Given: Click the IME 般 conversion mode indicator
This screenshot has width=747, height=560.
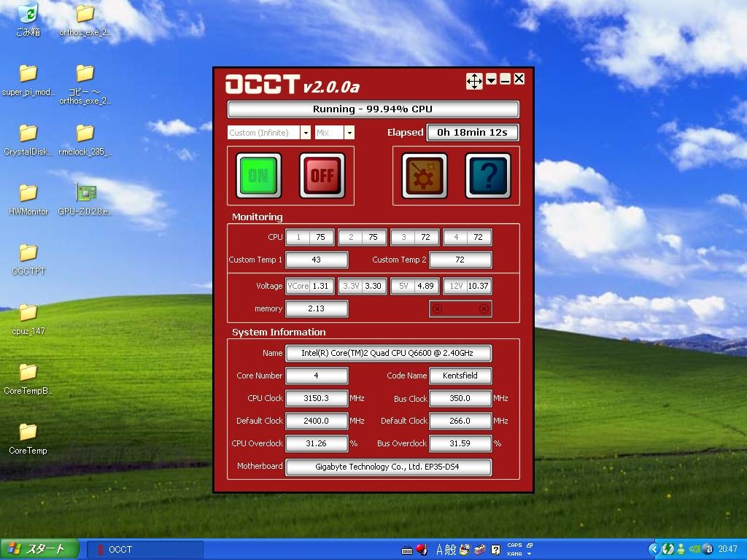Looking at the screenshot, I should (x=451, y=550).
